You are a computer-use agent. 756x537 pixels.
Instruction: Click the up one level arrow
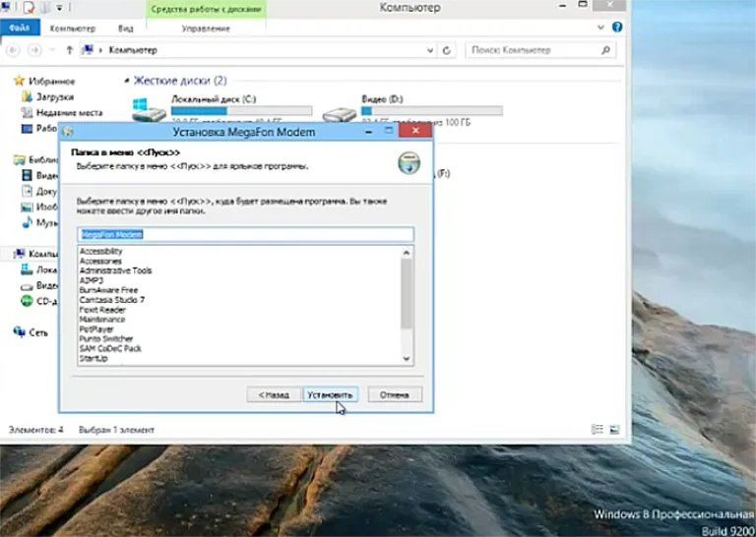click(x=70, y=50)
